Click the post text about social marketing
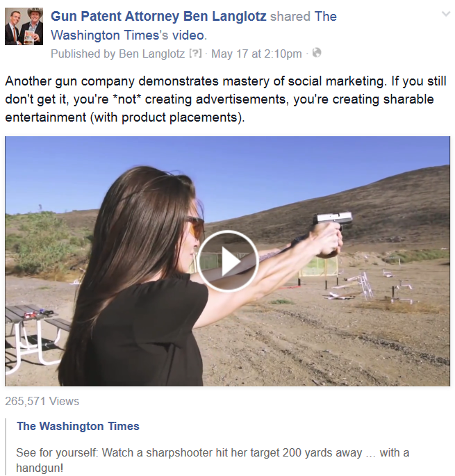 click(226, 99)
